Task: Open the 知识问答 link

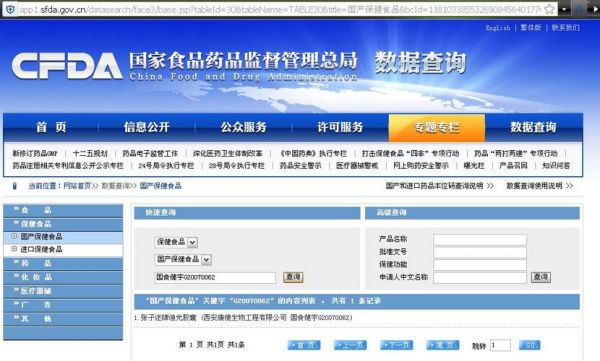Action: point(556,166)
